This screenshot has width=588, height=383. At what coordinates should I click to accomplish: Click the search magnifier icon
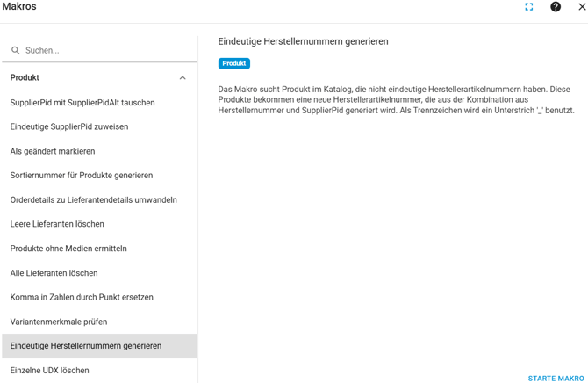[x=16, y=51]
